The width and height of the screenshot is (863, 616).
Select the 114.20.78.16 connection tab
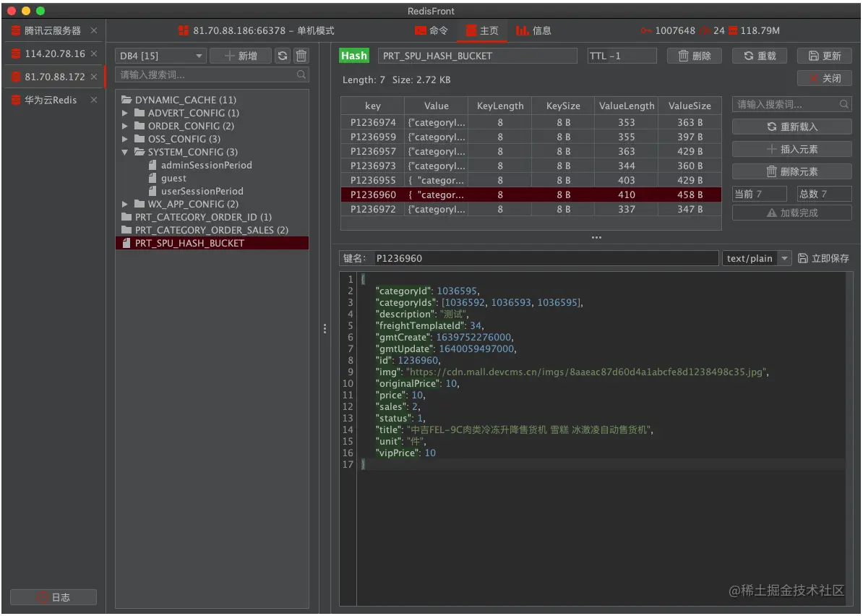(x=54, y=54)
